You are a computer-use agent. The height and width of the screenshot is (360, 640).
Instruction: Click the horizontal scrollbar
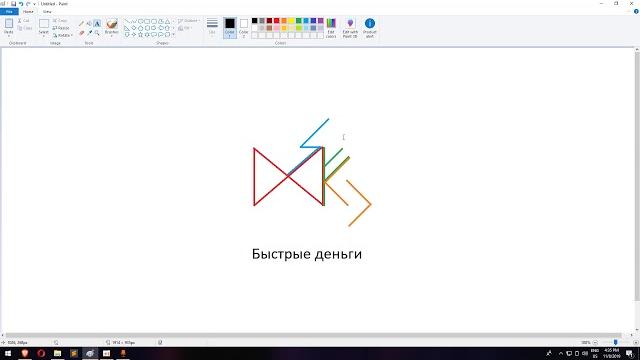coord(314,335)
